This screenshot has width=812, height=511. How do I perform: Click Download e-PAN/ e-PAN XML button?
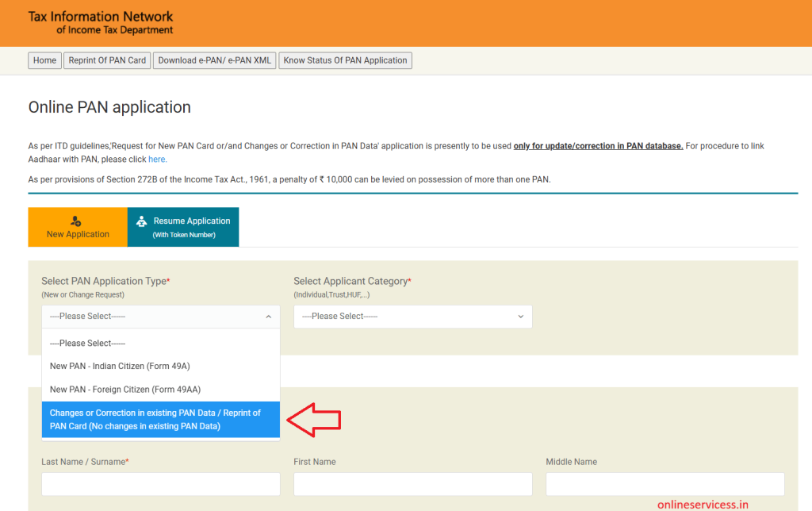(x=214, y=60)
